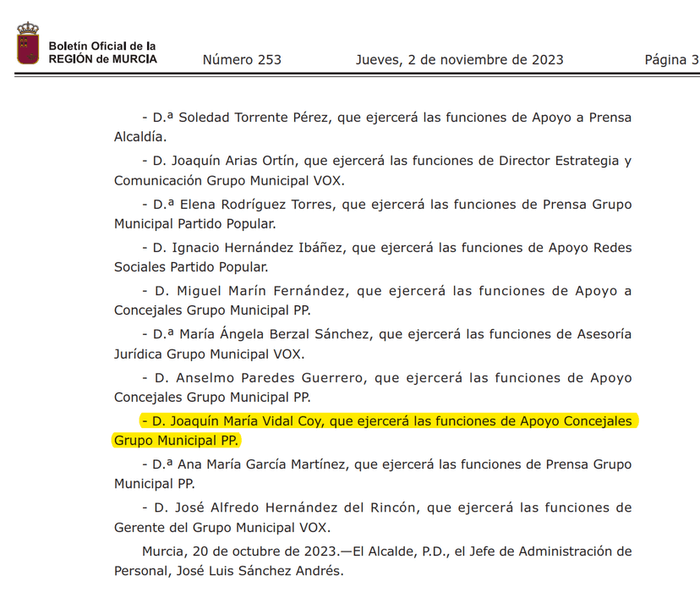The height and width of the screenshot is (609, 700).
Task: Click the 'Número 253' header text
Action: click(x=242, y=60)
